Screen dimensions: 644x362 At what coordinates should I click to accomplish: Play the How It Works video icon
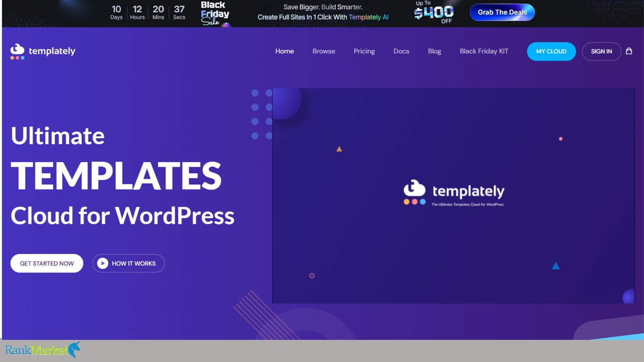(103, 263)
